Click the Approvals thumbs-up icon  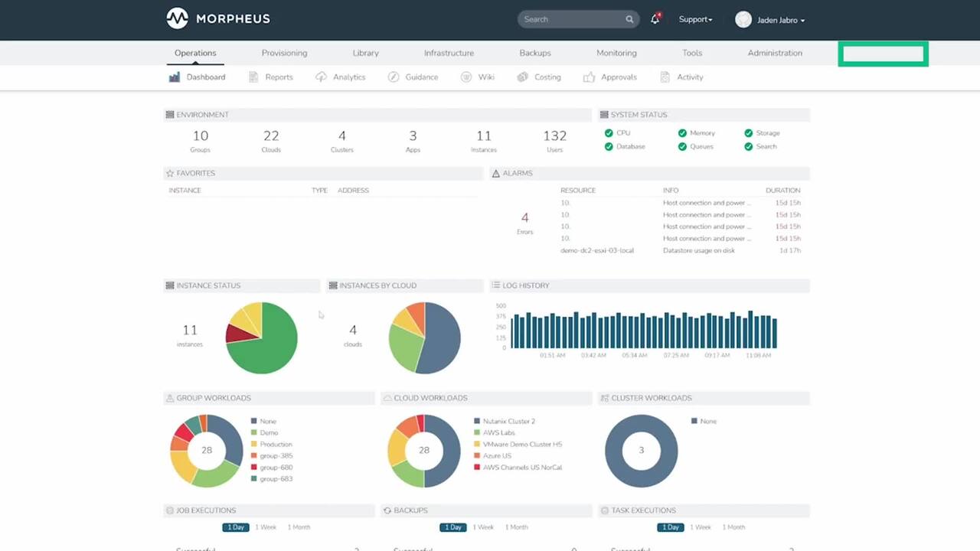point(589,77)
